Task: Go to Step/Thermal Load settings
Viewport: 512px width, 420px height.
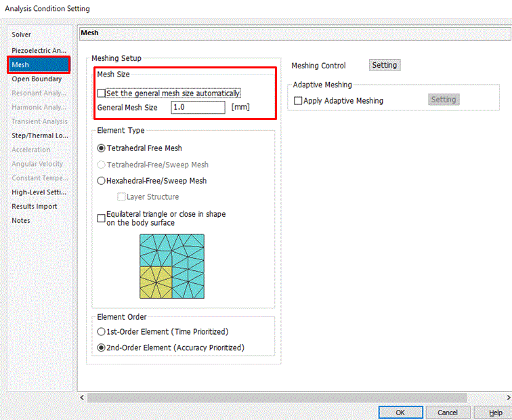Action: click(x=40, y=135)
